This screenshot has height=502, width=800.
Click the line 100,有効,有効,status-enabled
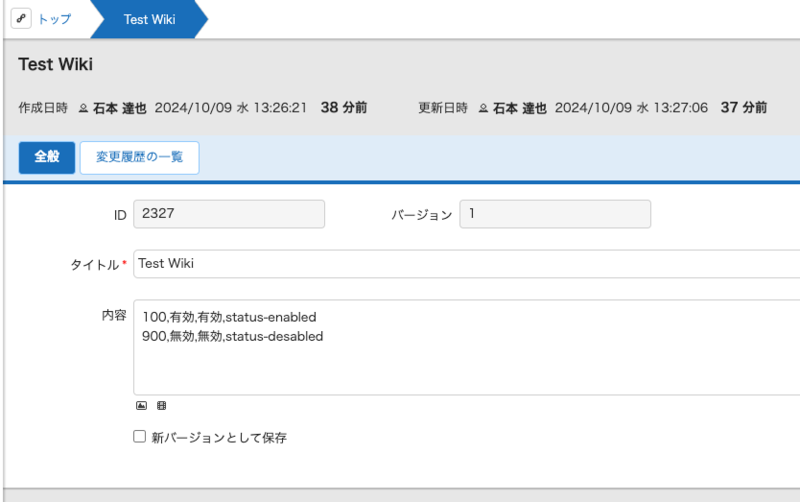[x=230, y=317]
